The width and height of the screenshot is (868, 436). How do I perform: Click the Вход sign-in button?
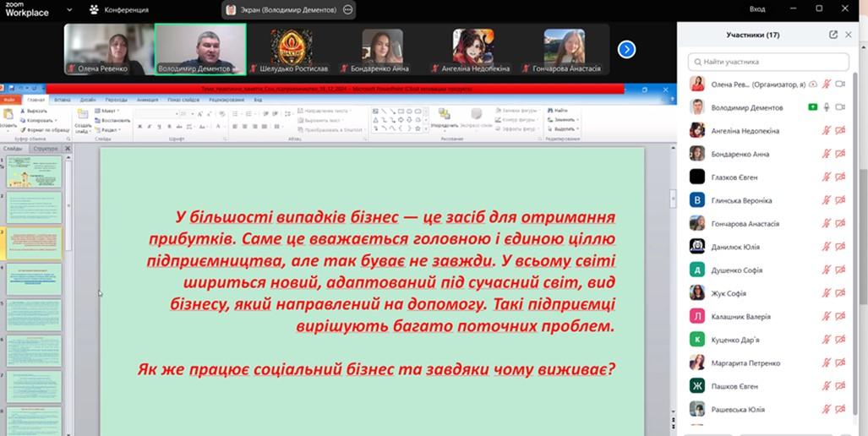pos(757,8)
